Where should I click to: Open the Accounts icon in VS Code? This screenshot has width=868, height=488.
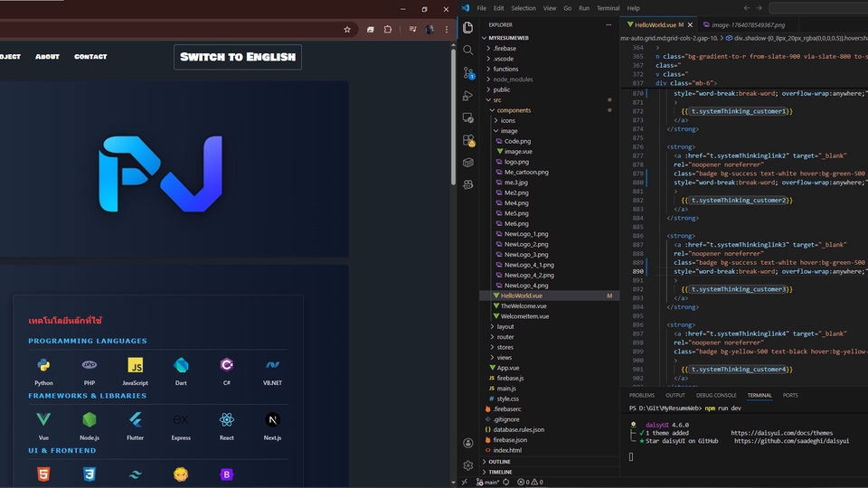(467, 443)
